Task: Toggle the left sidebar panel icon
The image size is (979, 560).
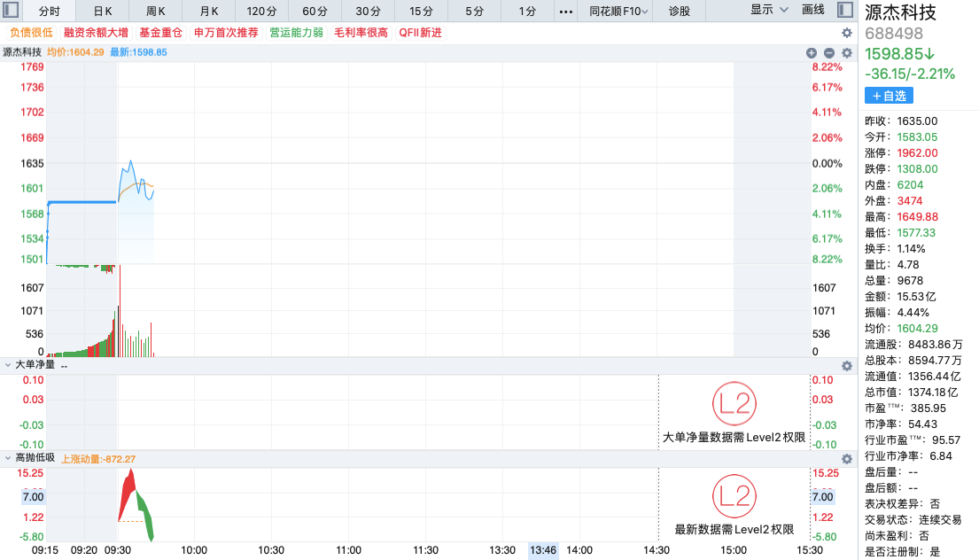Action: [x=11, y=10]
